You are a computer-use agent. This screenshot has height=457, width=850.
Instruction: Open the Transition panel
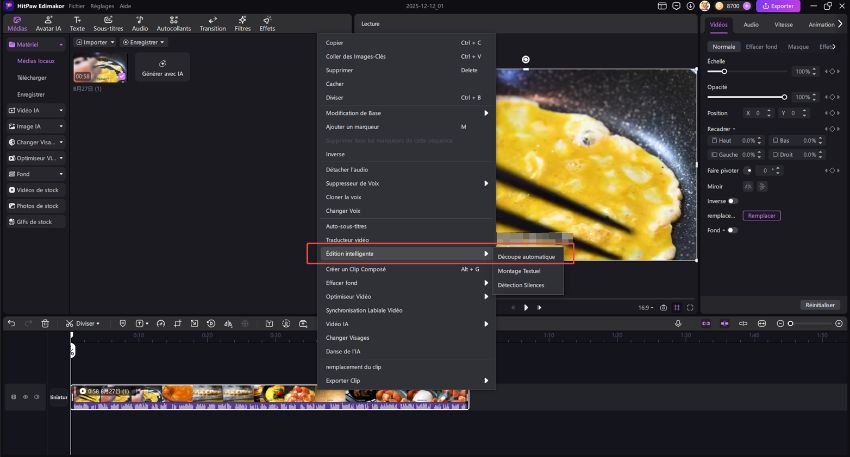(212, 24)
